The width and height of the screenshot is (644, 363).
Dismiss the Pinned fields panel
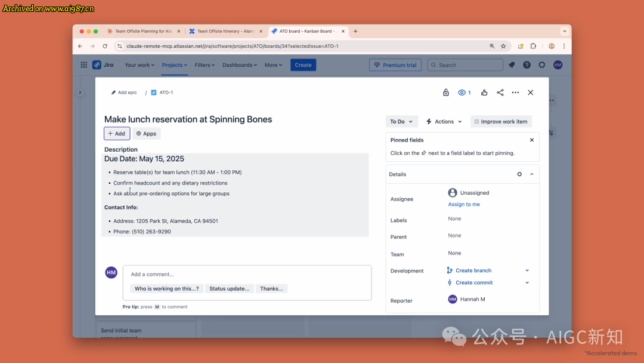532,140
